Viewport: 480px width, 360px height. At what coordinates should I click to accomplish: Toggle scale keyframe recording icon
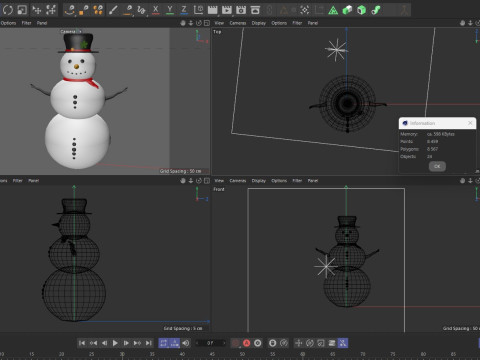pyautogui.click(x=321, y=343)
